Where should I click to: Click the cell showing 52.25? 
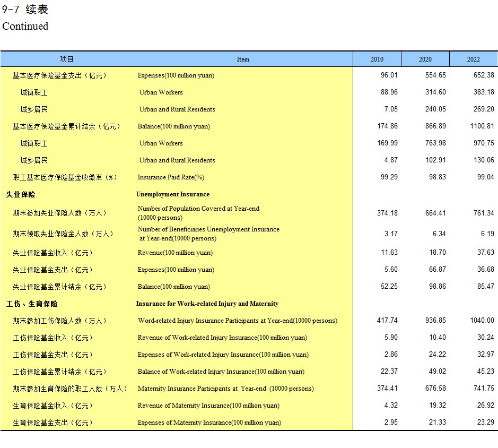(389, 287)
